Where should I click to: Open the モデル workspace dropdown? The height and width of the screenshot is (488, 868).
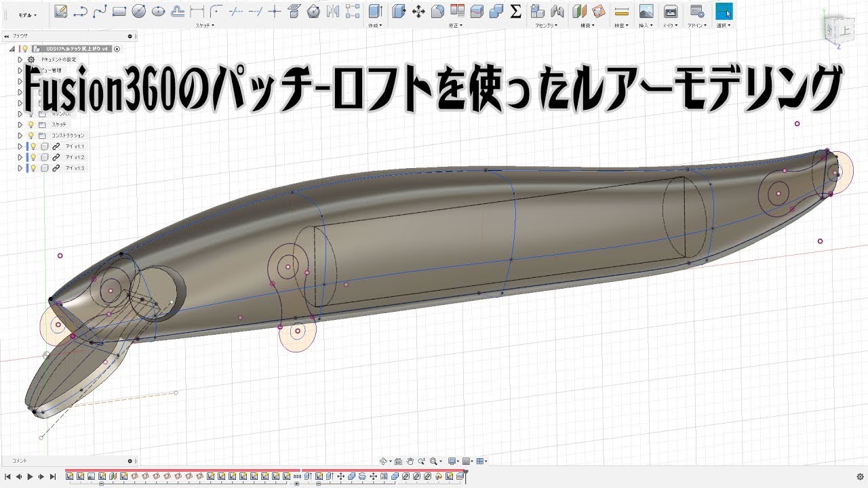coord(28,14)
